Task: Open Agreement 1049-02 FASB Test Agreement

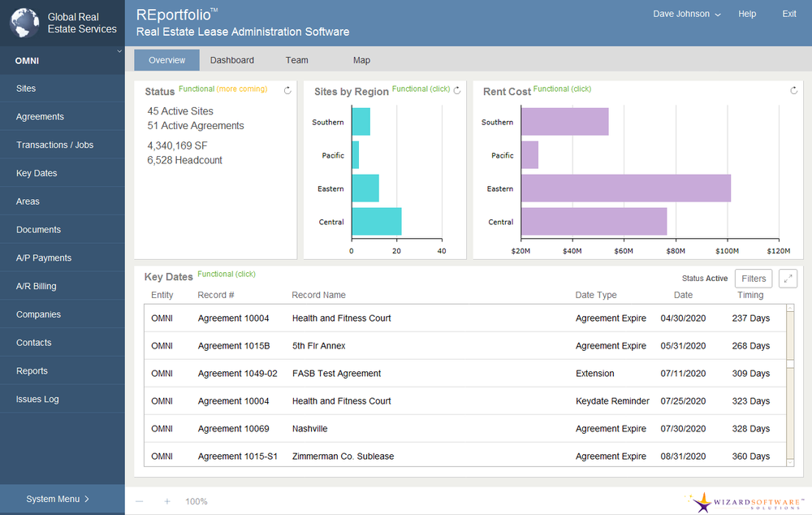Action: click(335, 373)
